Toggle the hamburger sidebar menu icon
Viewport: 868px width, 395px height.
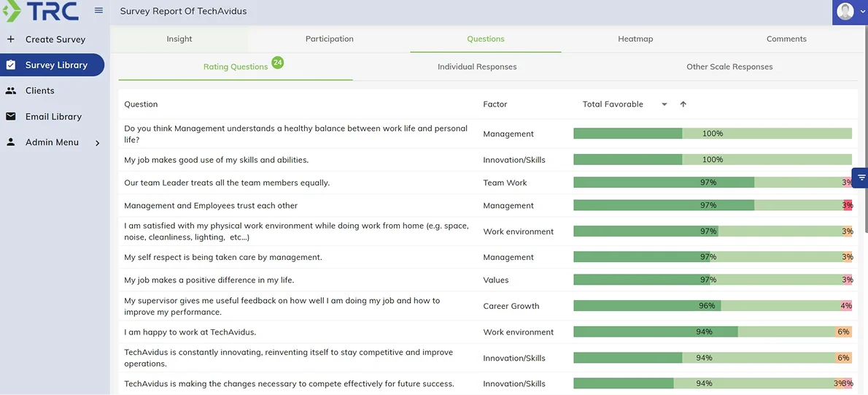click(98, 10)
